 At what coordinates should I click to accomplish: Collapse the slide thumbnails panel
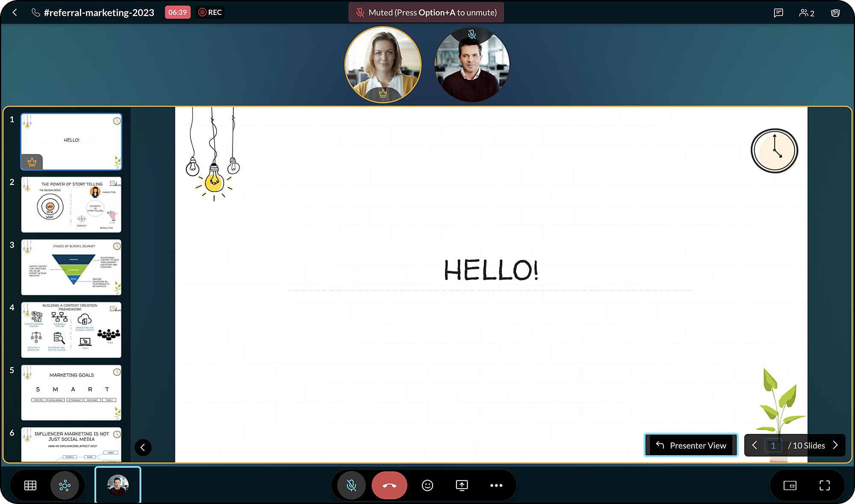pyautogui.click(x=143, y=448)
